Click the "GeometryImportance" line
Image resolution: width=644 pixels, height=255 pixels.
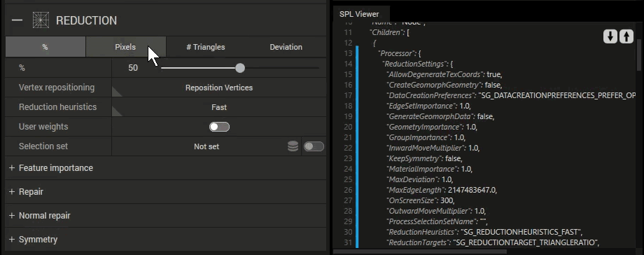click(x=432, y=127)
